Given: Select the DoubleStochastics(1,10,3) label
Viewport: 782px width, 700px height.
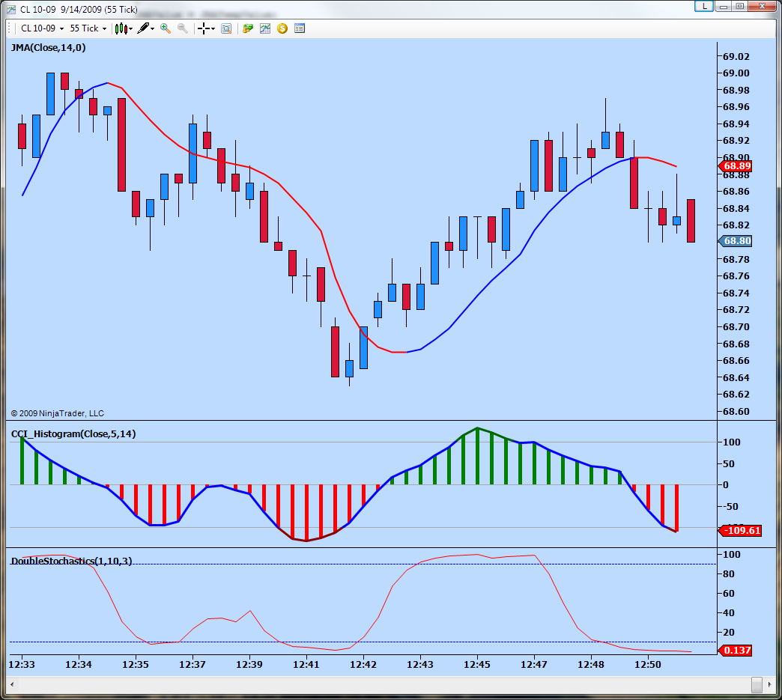Looking at the screenshot, I should pos(71,561).
